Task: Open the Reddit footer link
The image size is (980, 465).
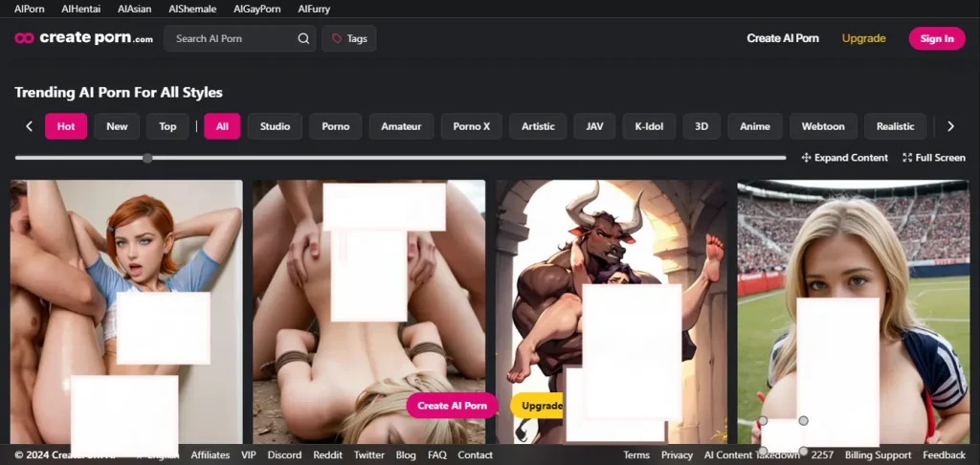Action: (x=328, y=455)
